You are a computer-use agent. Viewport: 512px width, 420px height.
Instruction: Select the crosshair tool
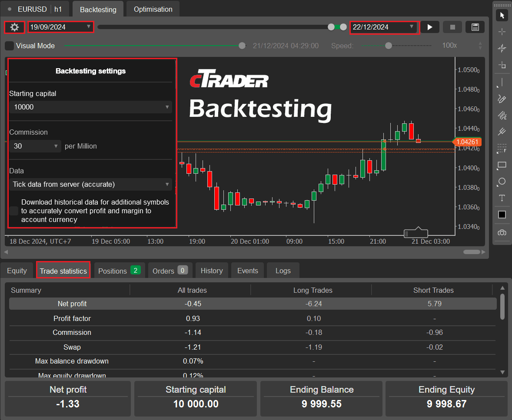click(x=502, y=32)
